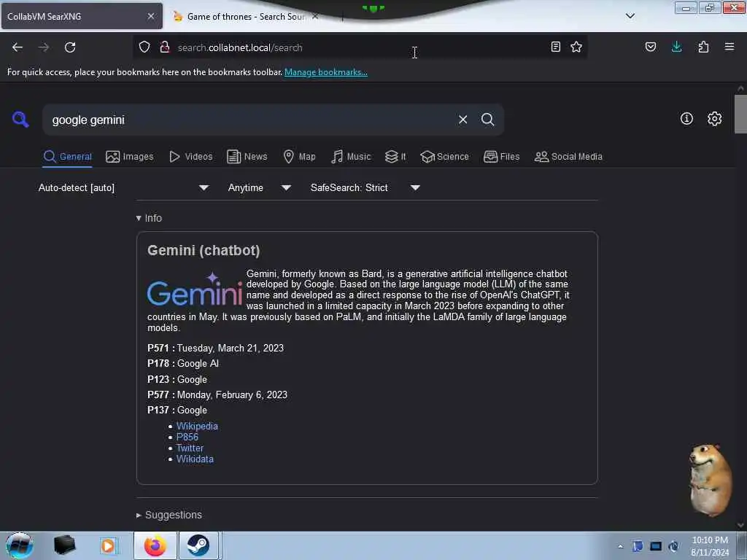Switch to Images category

130,157
